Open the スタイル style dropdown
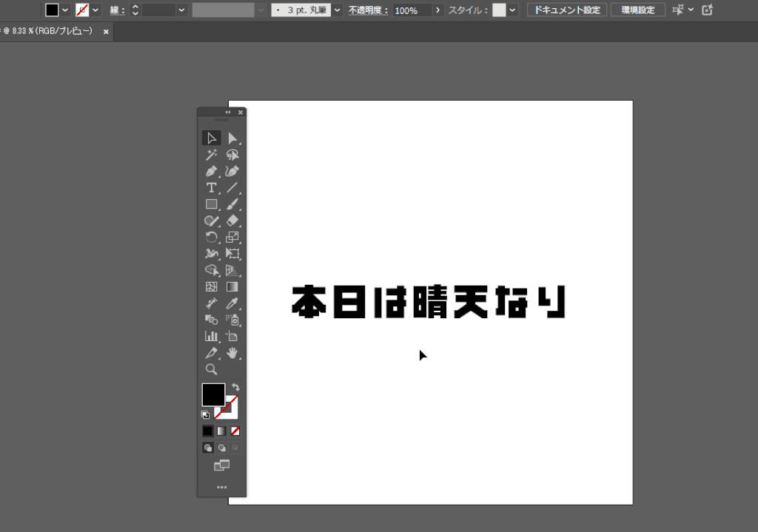Viewport: 758px width, 532px height. (512, 10)
